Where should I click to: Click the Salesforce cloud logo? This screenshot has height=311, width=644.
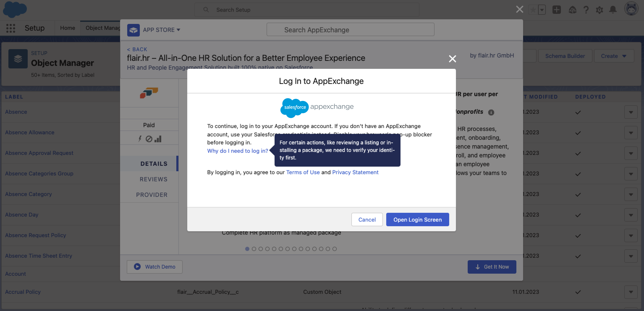pyautogui.click(x=15, y=9)
